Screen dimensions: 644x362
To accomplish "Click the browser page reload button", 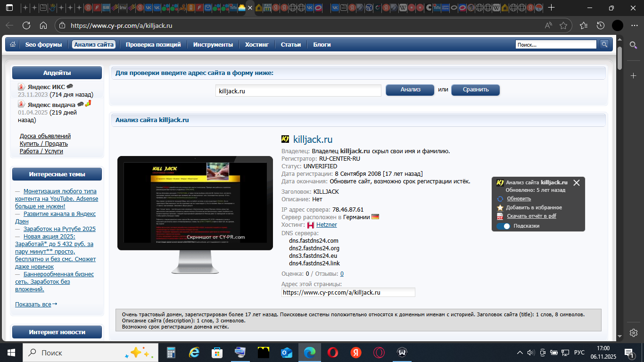I will (26, 25).
